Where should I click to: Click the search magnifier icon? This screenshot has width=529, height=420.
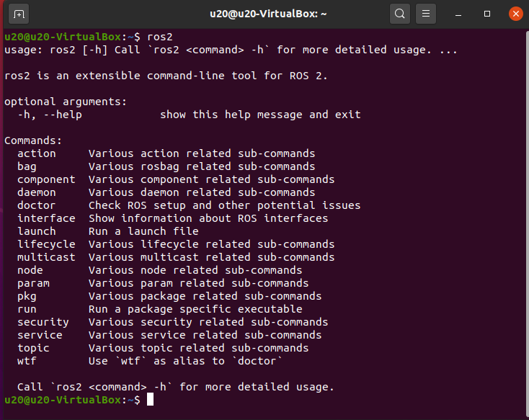[400, 14]
